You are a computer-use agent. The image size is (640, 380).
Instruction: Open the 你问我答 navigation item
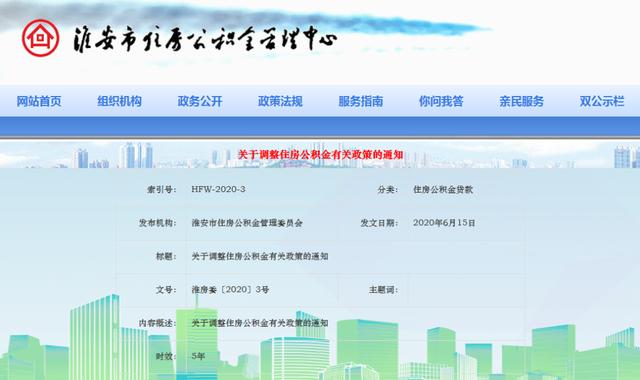click(x=441, y=101)
